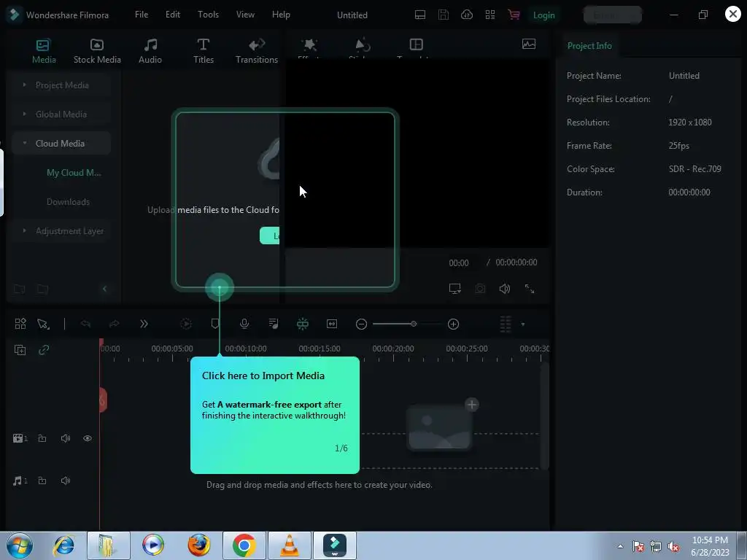
Task: Open the Media tab
Action: (x=44, y=52)
